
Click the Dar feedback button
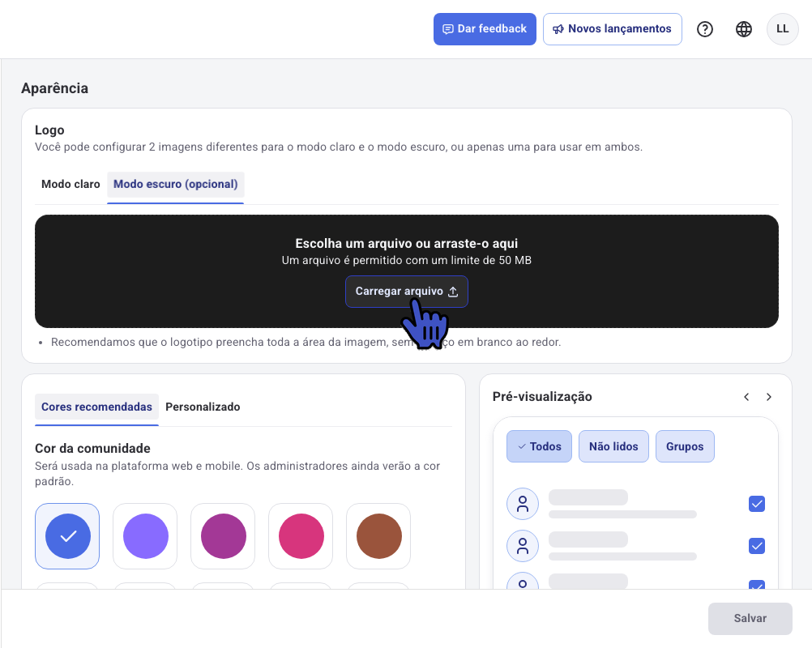pyautogui.click(x=485, y=29)
